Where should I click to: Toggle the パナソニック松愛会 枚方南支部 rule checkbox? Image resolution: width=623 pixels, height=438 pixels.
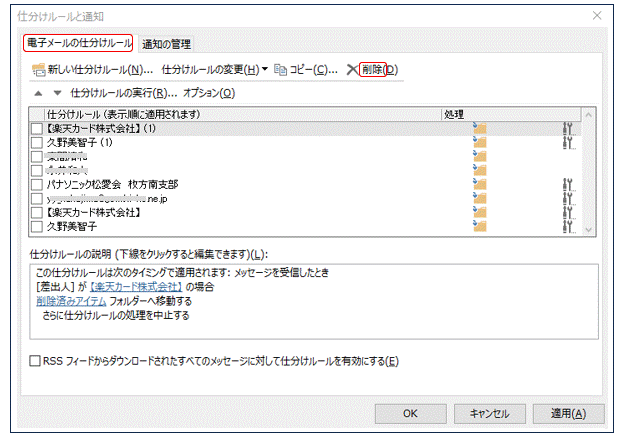tap(37, 185)
